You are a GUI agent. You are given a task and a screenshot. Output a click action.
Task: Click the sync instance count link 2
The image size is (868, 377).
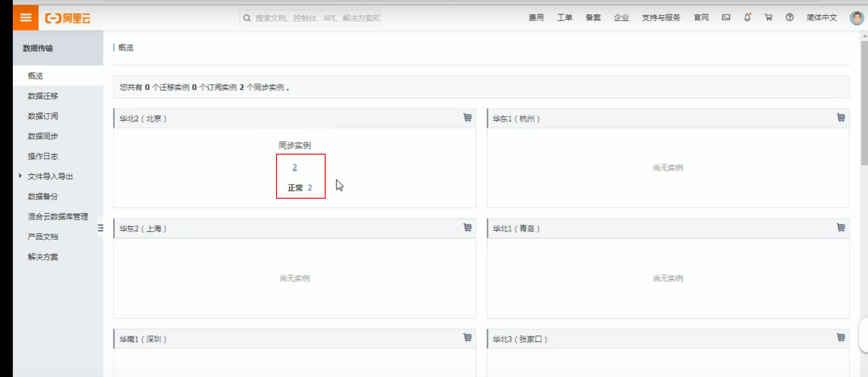pyautogui.click(x=294, y=167)
